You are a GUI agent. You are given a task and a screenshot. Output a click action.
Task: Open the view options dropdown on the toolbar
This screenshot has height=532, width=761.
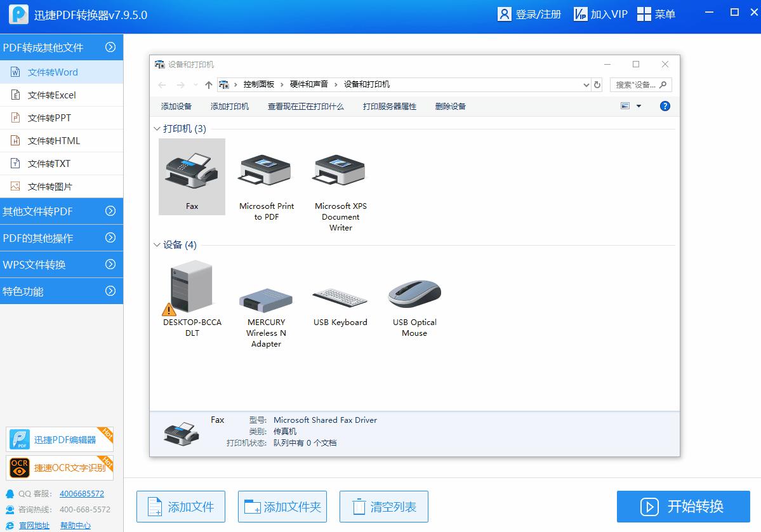click(638, 106)
